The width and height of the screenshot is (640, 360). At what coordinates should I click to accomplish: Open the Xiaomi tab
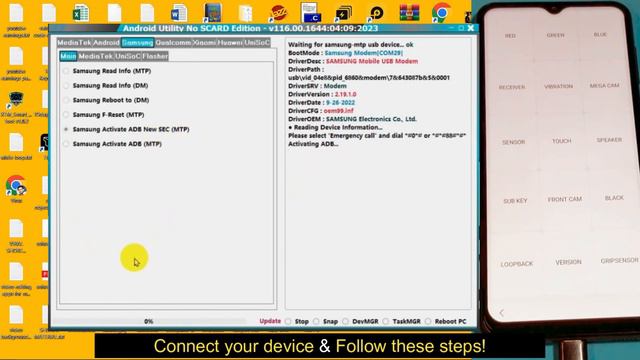[204, 42]
